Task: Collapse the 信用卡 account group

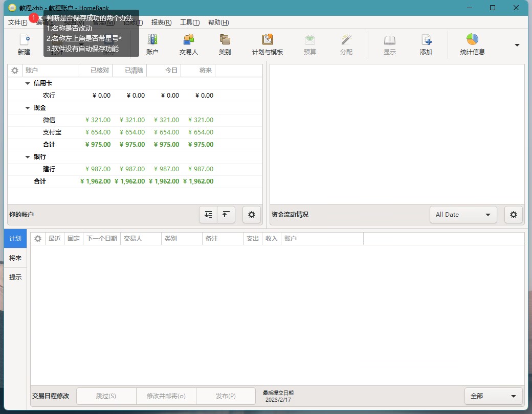Action: [x=28, y=83]
